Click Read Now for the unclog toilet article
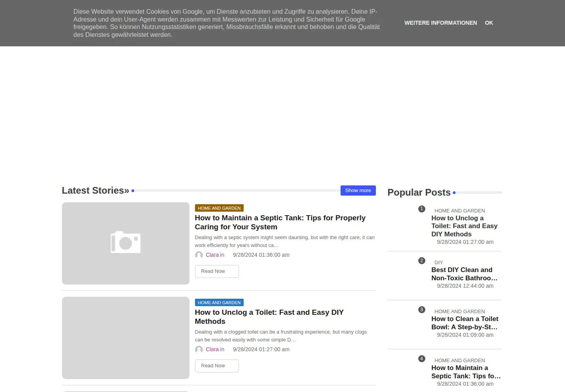The height and width of the screenshot is (392, 565). click(217, 366)
